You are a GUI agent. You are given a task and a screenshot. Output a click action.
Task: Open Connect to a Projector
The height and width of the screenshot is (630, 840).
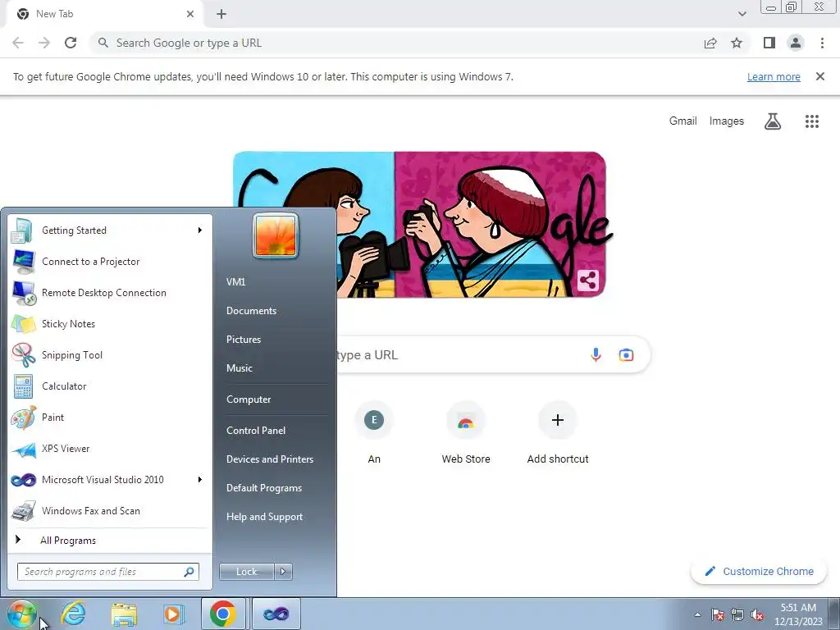(x=109, y=262)
